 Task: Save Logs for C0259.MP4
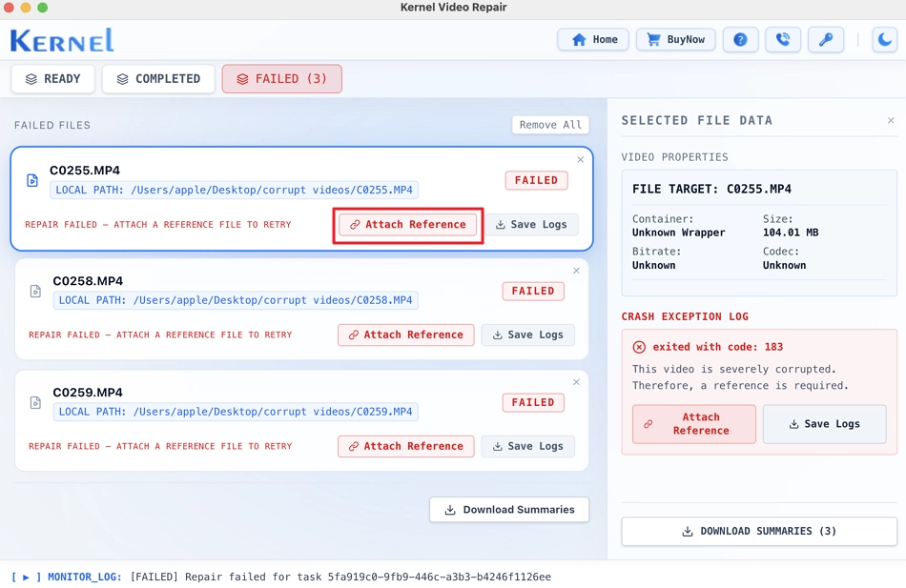coord(527,447)
